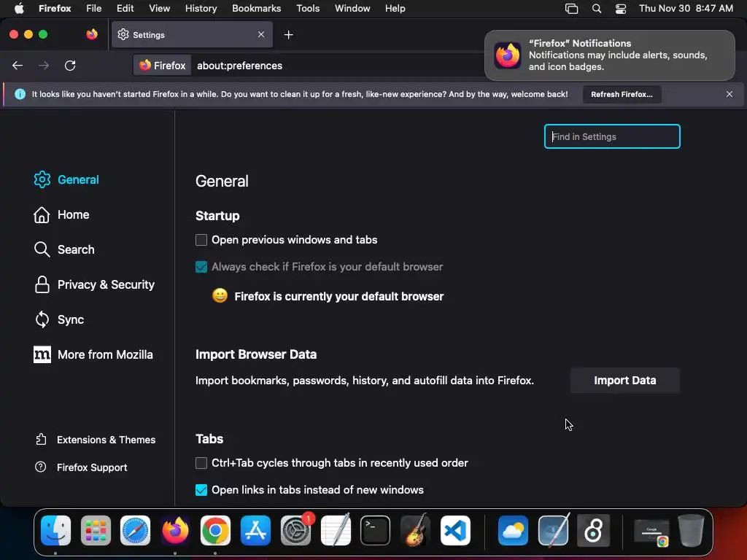The image size is (747, 560).
Task: Enable Open previous windows and tabs
Action: click(x=201, y=240)
